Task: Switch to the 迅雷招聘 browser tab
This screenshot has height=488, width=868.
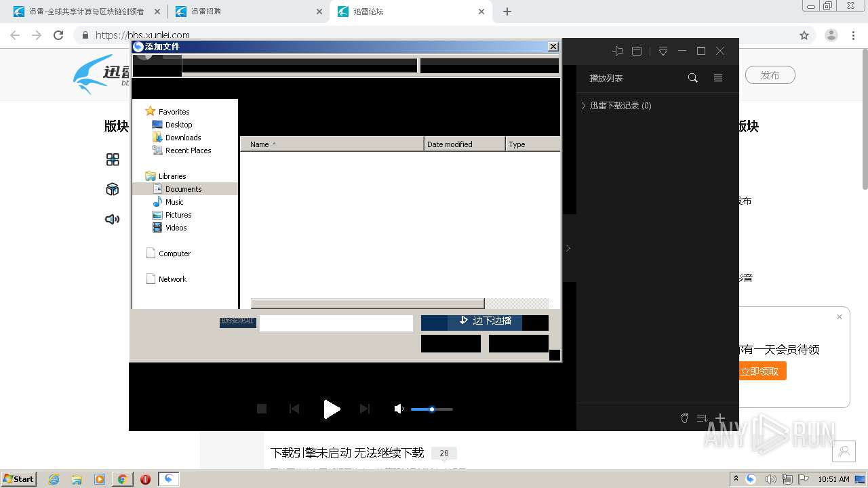Action: pyautogui.click(x=248, y=12)
